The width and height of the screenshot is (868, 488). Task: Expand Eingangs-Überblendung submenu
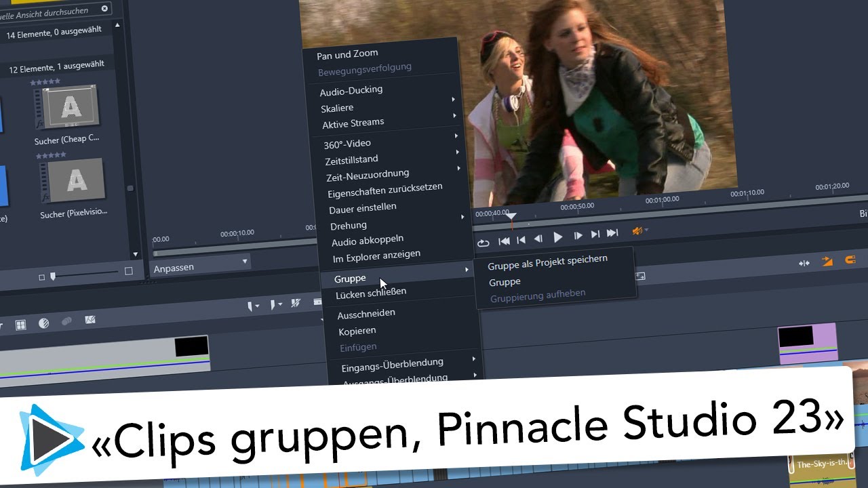(x=406, y=363)
